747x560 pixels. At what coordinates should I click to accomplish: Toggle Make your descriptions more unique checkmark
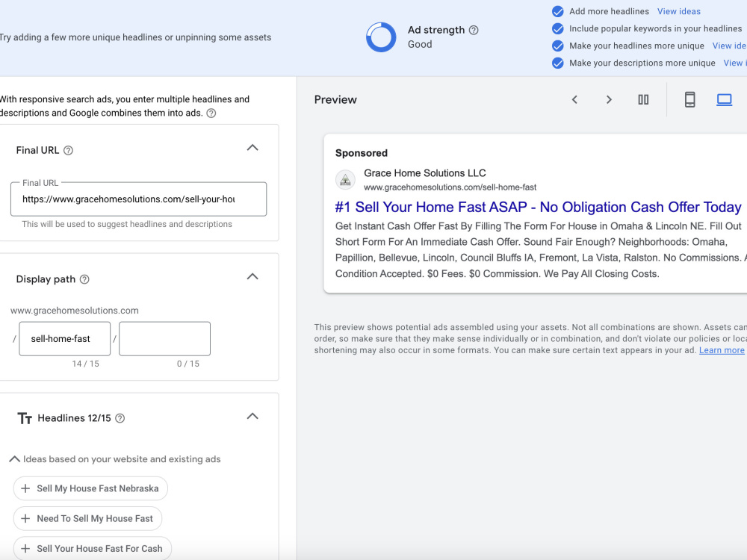click(x=557, y=63)
